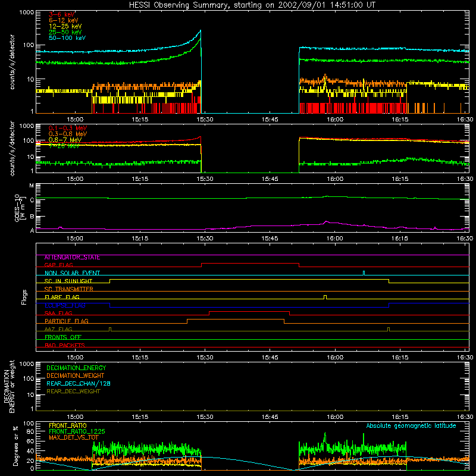This screenshot has height=476, width=476.
Task: Click the 15:45 tick under the Flags panel
Action: tap(270, 358)
